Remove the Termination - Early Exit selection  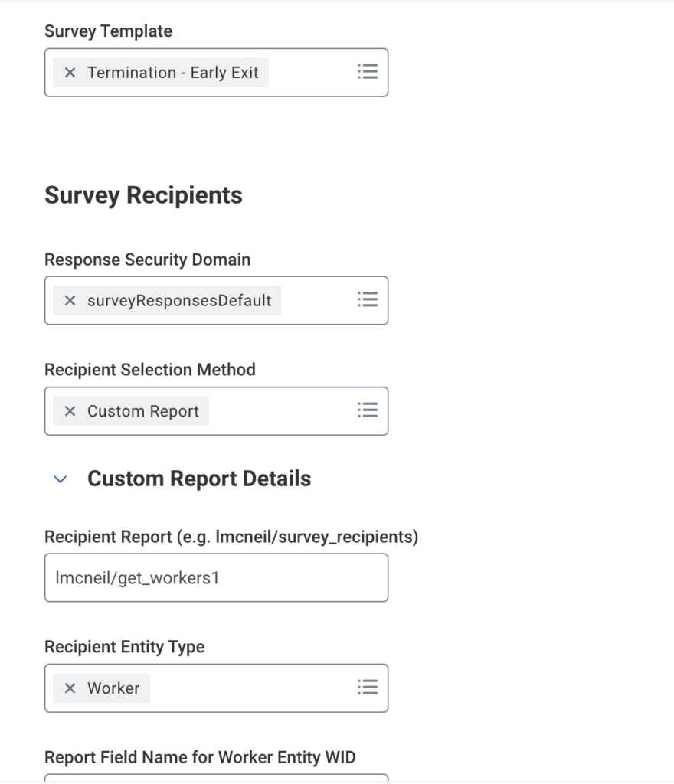point(70,73)
